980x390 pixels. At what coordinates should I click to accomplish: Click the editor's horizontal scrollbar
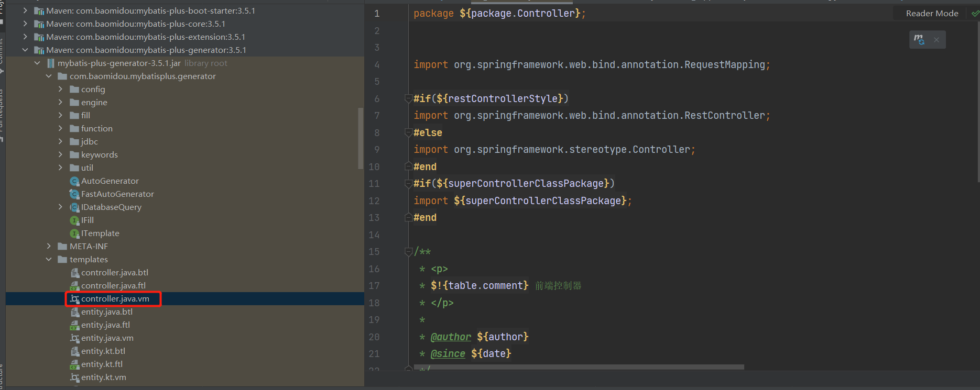pyautogui.click(x=576, y=367)
